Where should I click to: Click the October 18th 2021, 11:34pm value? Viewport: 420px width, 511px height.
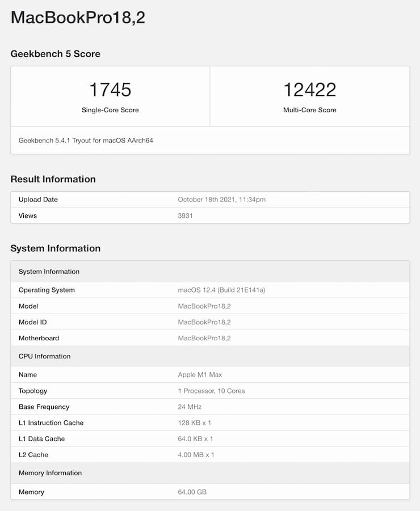point(222,200)
